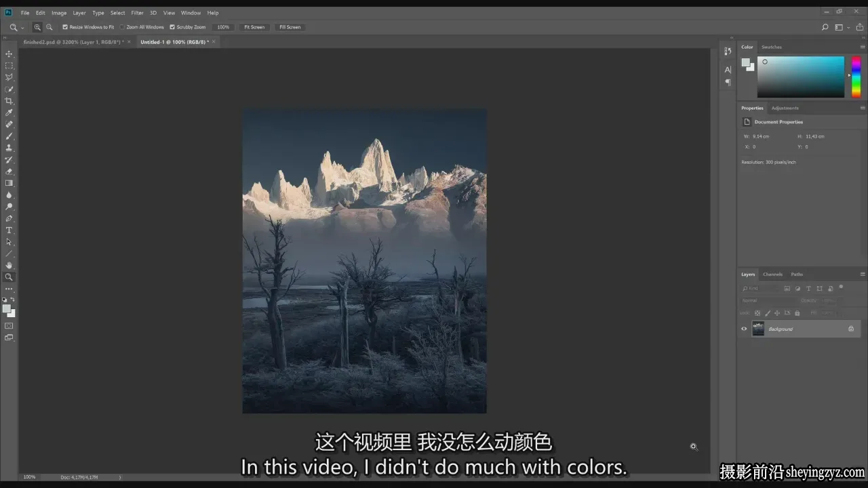Screen dimensions: 868x488
Task: Click the Fill Screen button
Action: tap(290, 27)
